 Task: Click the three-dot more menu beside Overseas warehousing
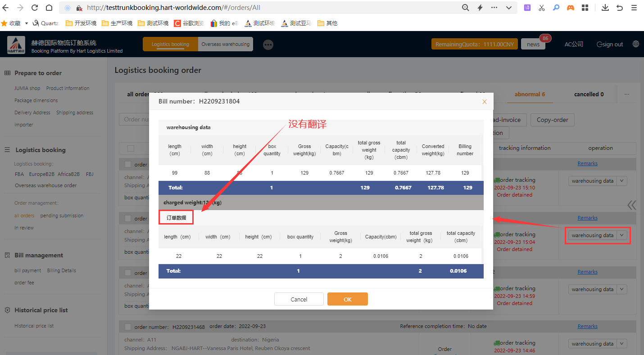(268, 45)
